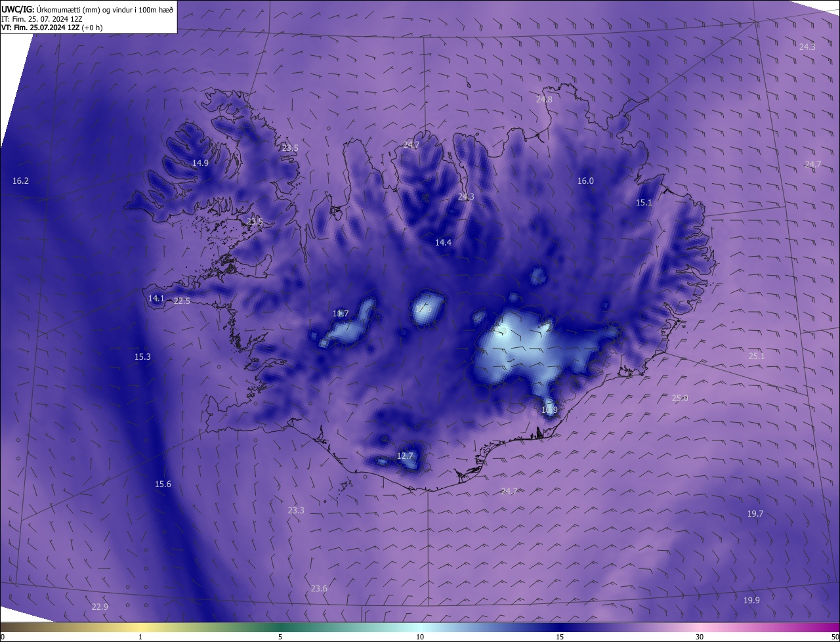Screen dimensions: 840x642
Task: Click the 12.7 value on the map
Action: point(405,456)
